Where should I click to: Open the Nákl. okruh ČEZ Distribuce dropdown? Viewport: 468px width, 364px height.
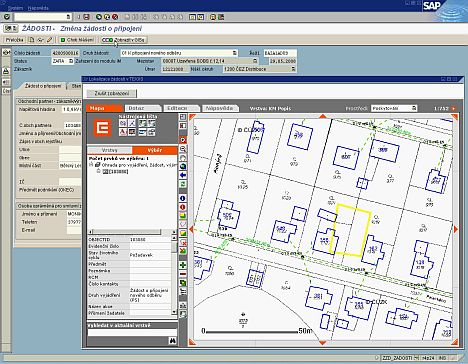(293, 69)
